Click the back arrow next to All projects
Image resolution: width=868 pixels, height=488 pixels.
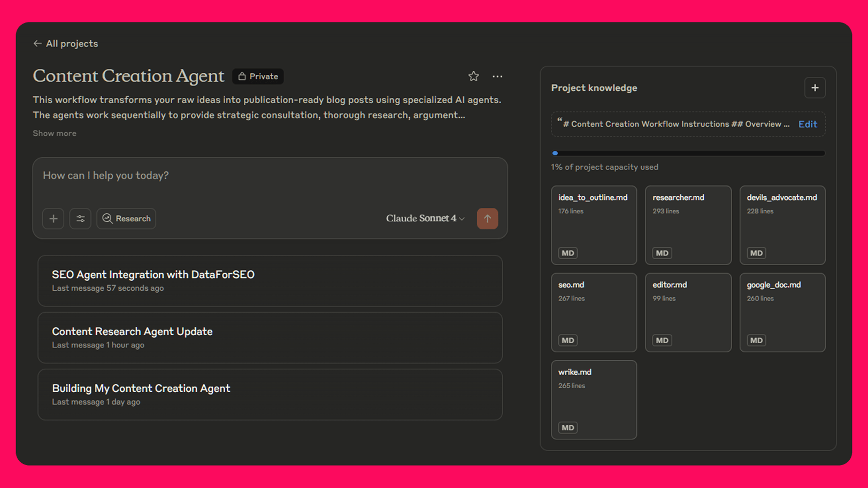(x=37, y=43)
